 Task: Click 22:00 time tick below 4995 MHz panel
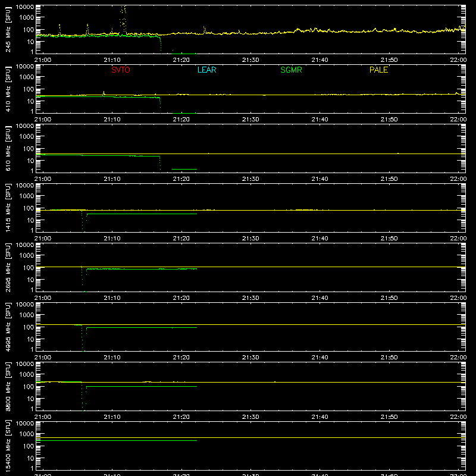click(x=458, y=358)
